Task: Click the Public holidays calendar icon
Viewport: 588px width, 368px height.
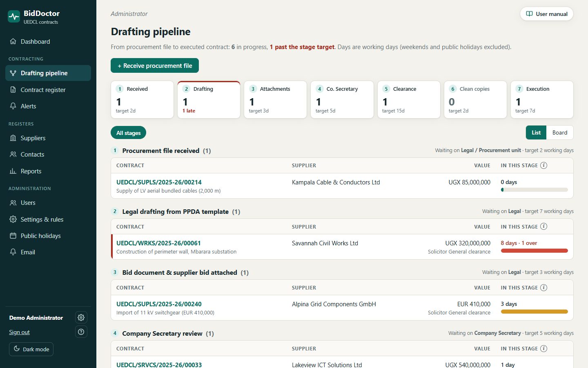Action: pyautogui.click(x=13, y=236)
